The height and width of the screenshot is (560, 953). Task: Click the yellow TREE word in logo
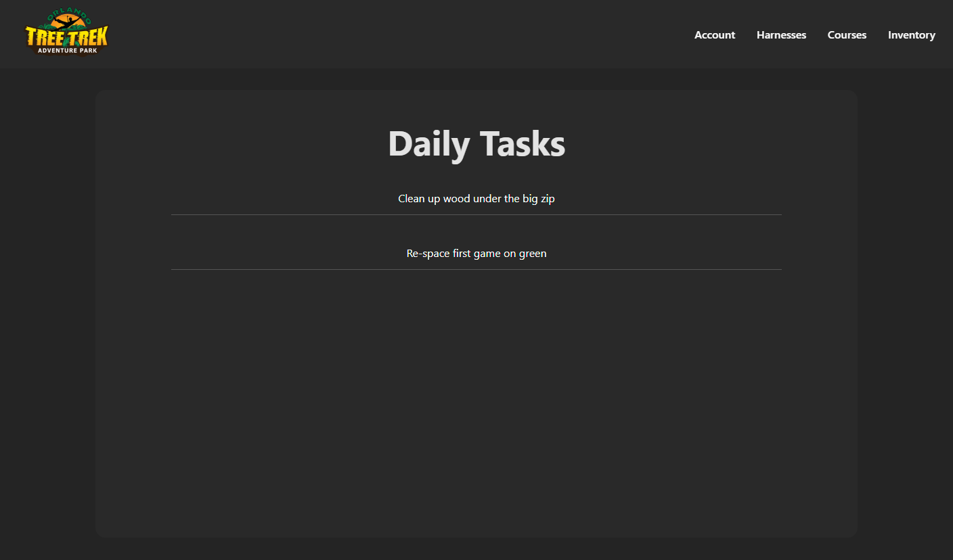tap(46, 37)
